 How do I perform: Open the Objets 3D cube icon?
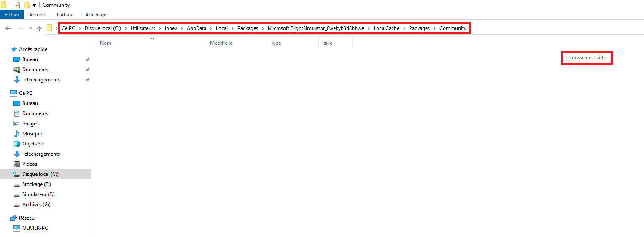pos(17,144)
